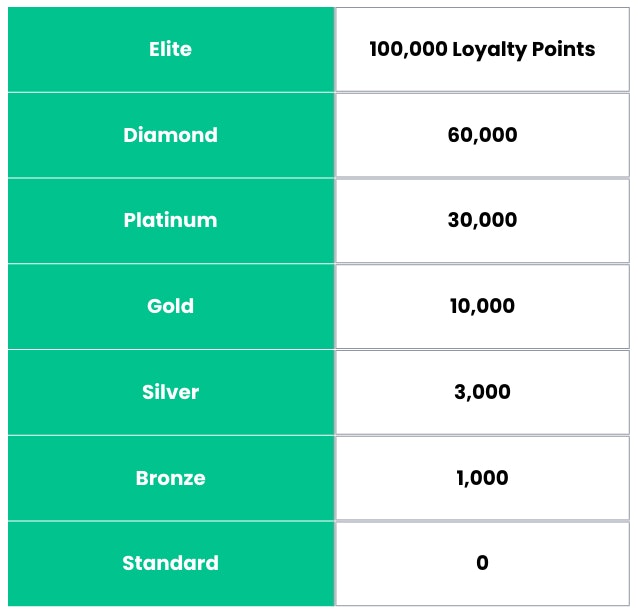Click the 1,000 points cell
The image size is (638, 615).
coord(482,478)
